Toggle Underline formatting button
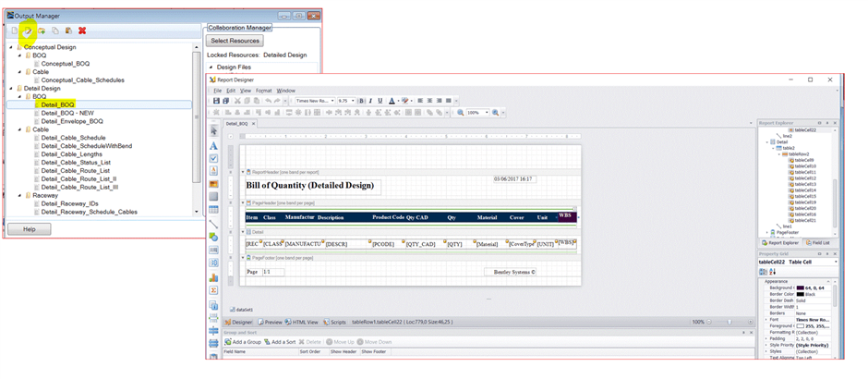 click(x=380, y=101)
